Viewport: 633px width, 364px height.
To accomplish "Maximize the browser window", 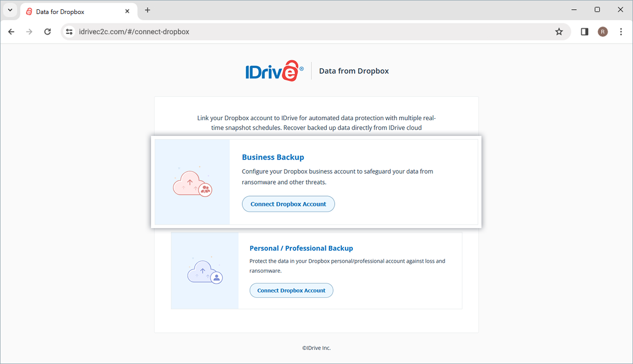I will pos(597,10).
